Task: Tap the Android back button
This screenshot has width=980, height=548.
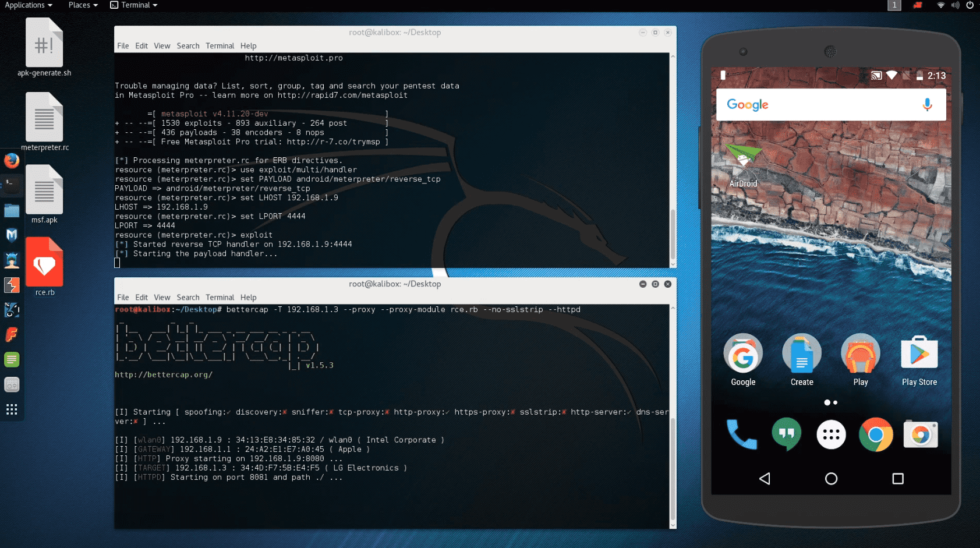Action: (x=765, y=479)
